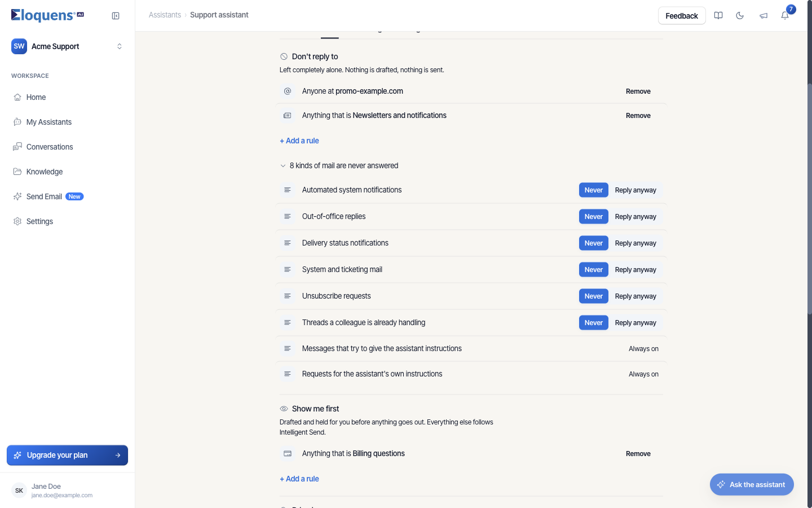Set Delivery status notifications to Never
The image size is (812, 508).
[594, 243]
